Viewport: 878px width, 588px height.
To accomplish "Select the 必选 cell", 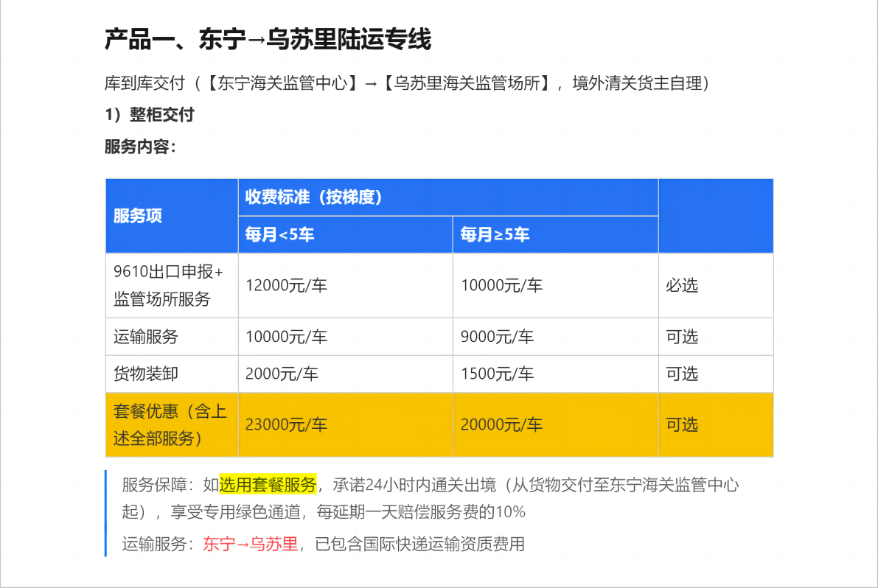I will coord(716,286).
